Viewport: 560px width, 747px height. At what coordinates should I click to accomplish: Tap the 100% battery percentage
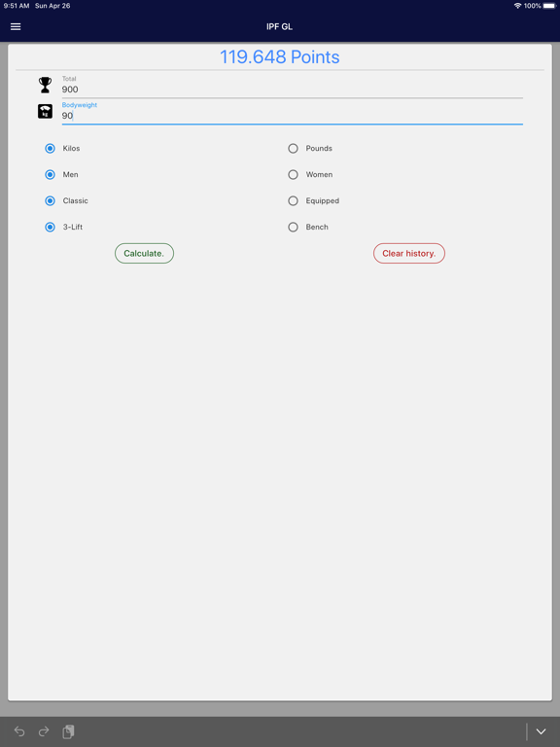click(533, 6)
